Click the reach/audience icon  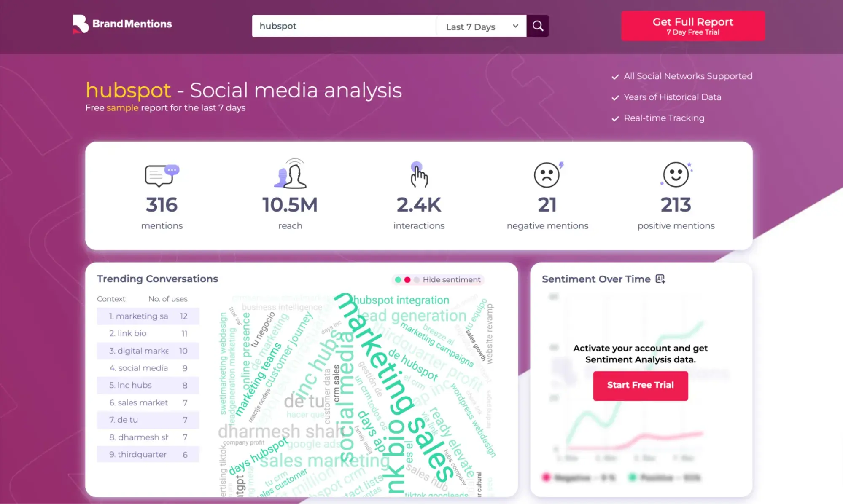click(290, 174)
